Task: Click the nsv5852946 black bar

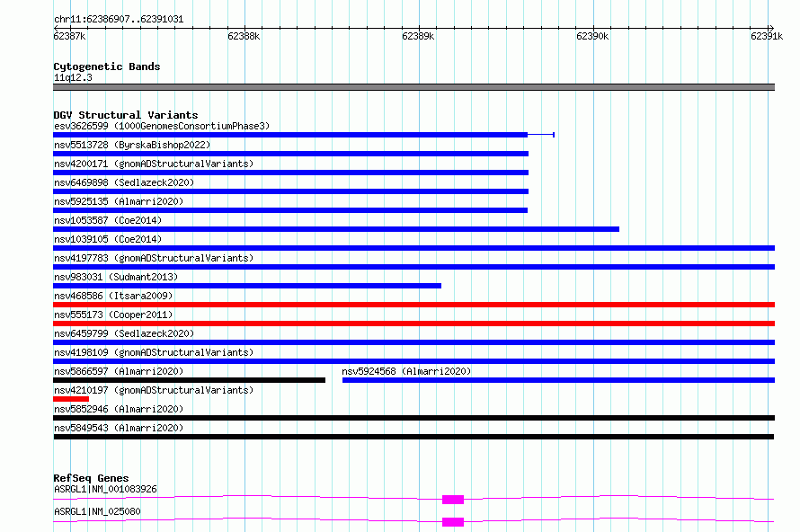Action: pyautogui.click(x=413, y=418)
